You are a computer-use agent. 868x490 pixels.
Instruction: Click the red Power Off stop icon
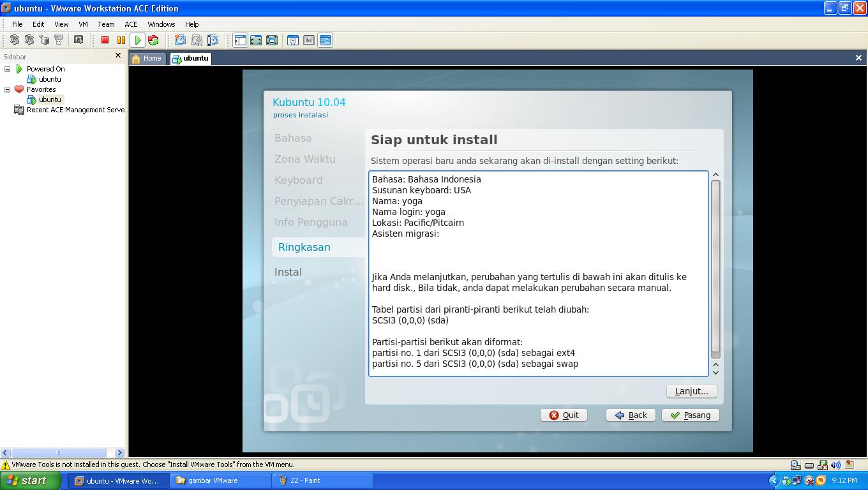pos(105,40)
